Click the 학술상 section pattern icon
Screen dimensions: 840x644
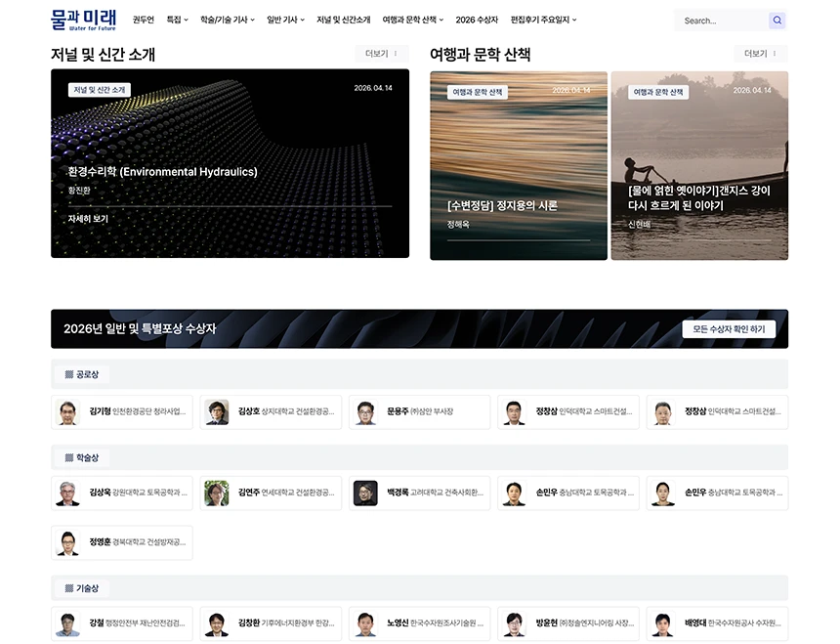pos(68,457)
